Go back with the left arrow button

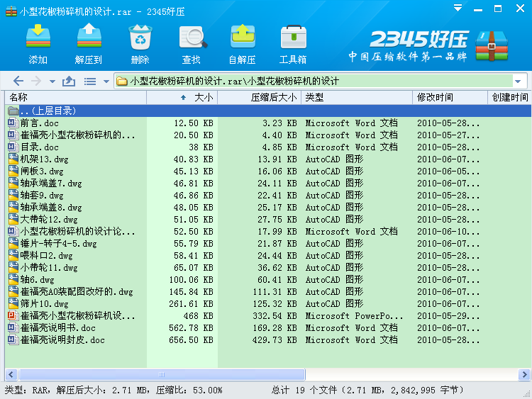point(18,81)
